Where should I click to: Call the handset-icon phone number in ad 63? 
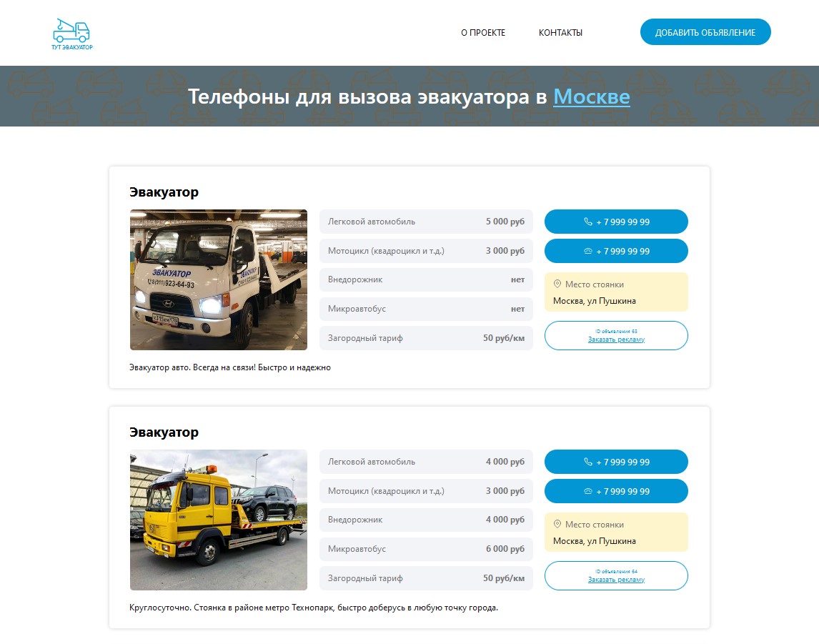click(x=616, y=222)
